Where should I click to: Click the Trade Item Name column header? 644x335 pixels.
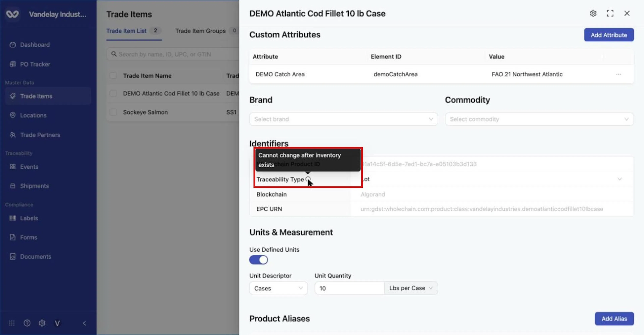pyautogui.click(x=147, y=76)
